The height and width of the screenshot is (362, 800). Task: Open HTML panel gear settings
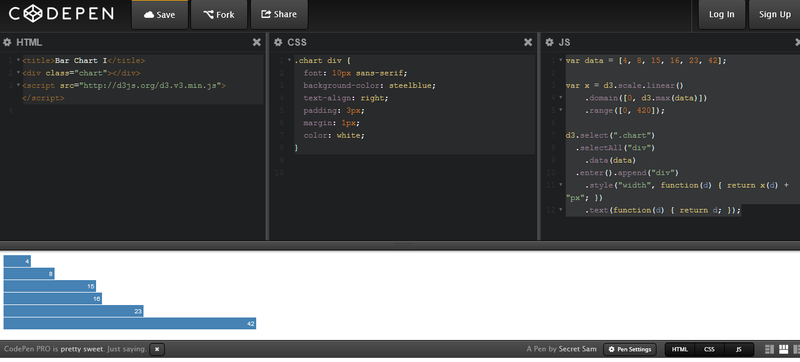(x=7, y=42)
